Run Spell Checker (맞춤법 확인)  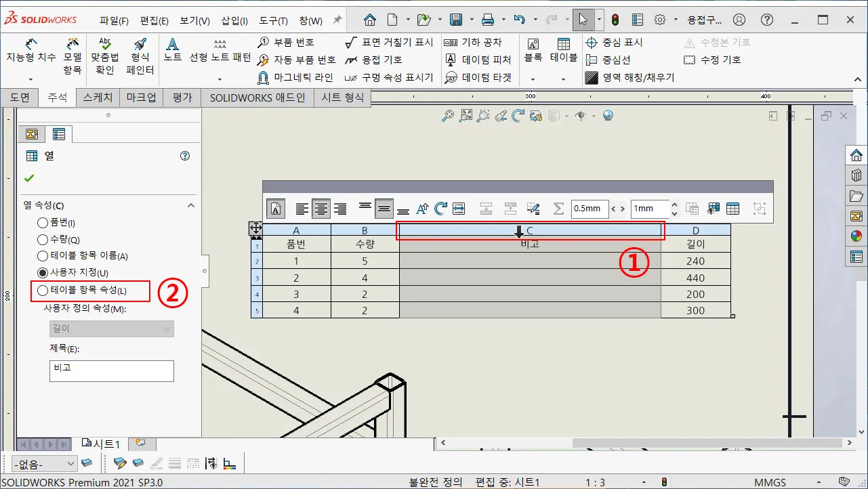click(105, 56)
